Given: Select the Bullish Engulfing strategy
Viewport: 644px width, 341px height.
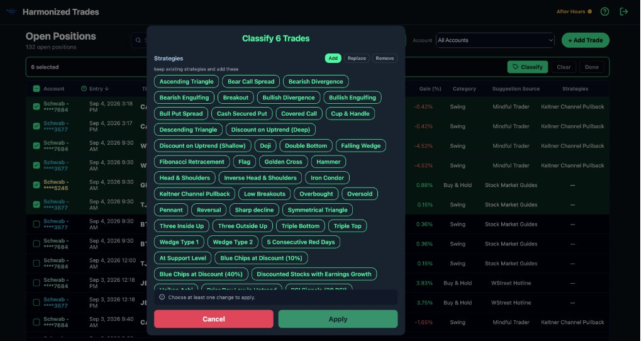Looking at the screenshot, I should pyautogui.click(x=352, y=98).
